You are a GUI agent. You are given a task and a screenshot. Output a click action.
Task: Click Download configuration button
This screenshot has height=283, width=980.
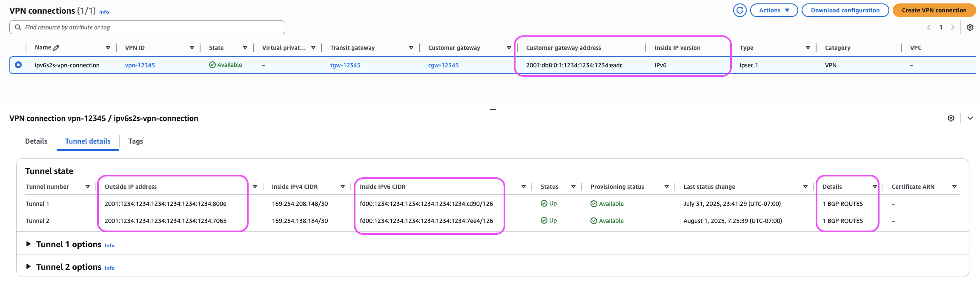pos(845,10)
